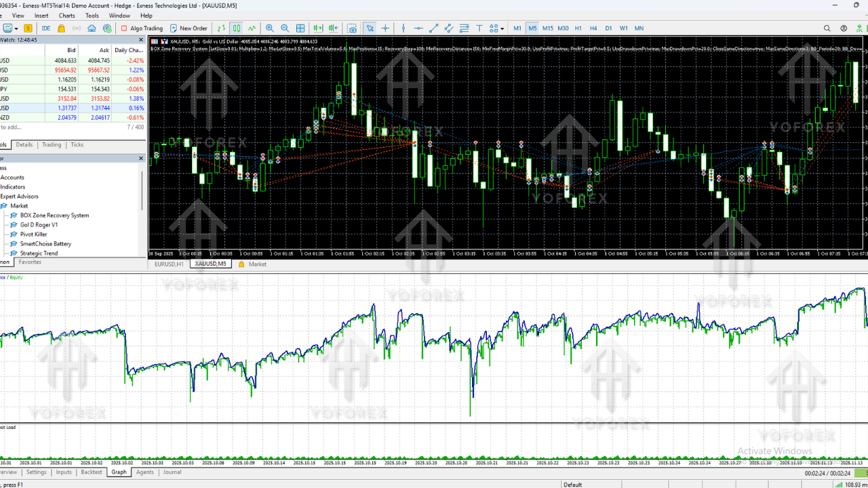Viewport: 868px width, 488px height.
Task: Toggle Algo Trading on or off
Action: pos(142,28)
